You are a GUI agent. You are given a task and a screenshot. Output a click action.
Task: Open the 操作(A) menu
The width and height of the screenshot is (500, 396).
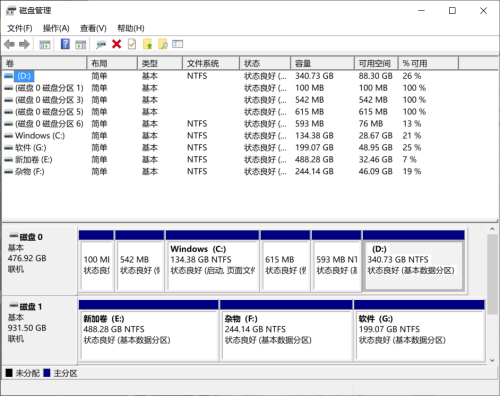[x=56, y=28]
